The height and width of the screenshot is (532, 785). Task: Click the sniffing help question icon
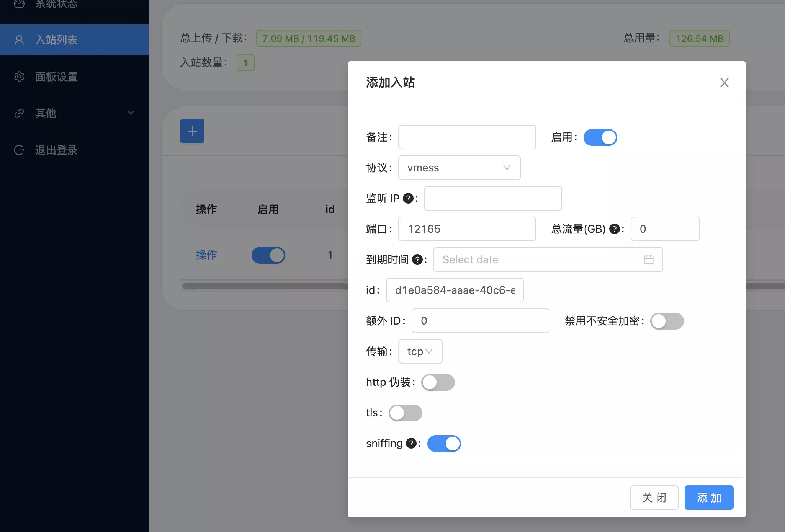[x=411, y=443]
